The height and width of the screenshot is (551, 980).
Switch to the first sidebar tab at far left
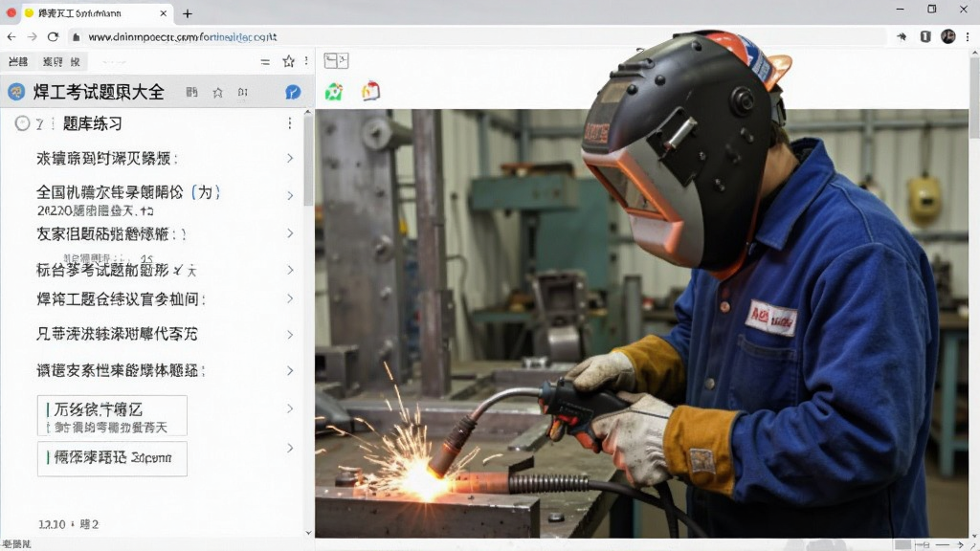(x=18, y=61)
